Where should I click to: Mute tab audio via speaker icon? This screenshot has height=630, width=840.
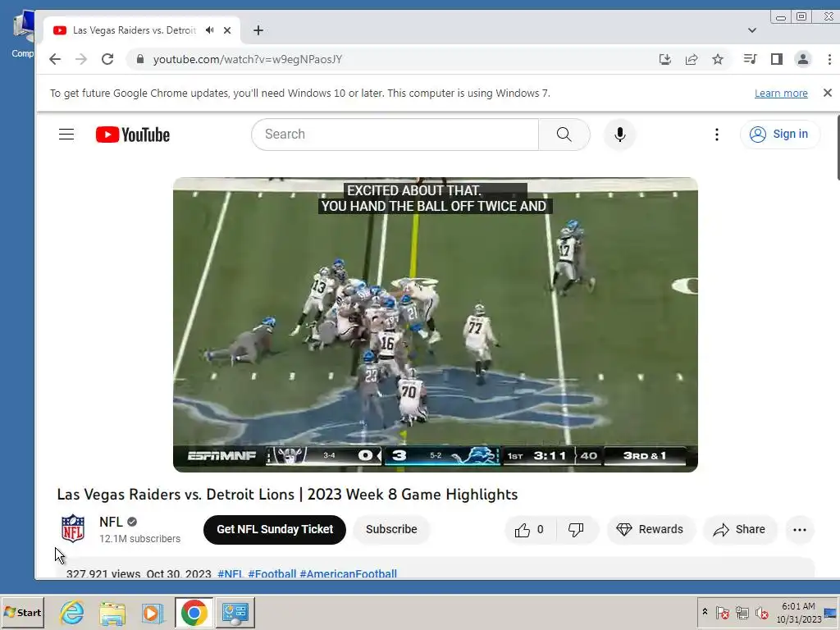point(209,30)
